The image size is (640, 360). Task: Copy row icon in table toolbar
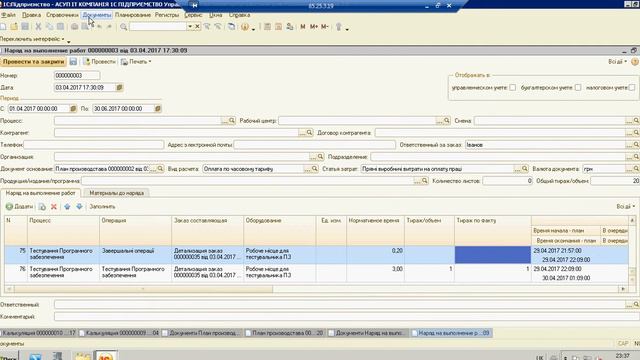[x=42, y=207]
